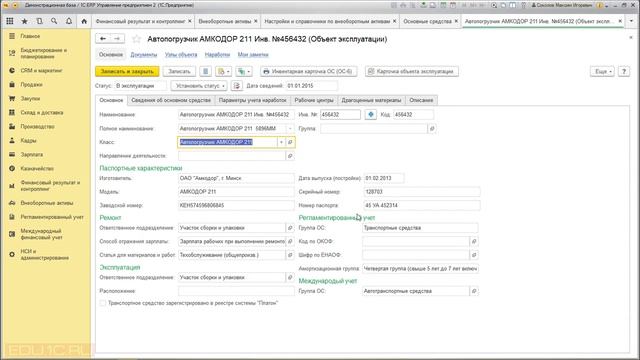Add this object to favorites star
The image size is (640, 360).
click(x=136, y=39)
